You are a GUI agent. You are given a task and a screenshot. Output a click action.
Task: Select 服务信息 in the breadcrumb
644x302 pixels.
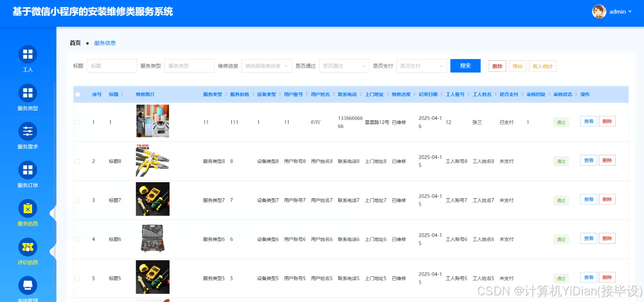(105, 43)
